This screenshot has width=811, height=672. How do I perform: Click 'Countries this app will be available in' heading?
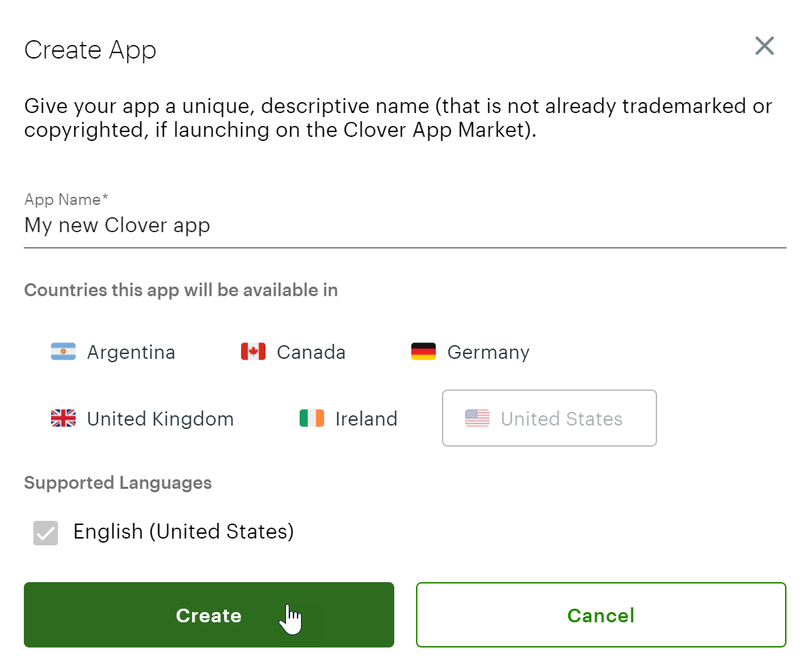181,290
